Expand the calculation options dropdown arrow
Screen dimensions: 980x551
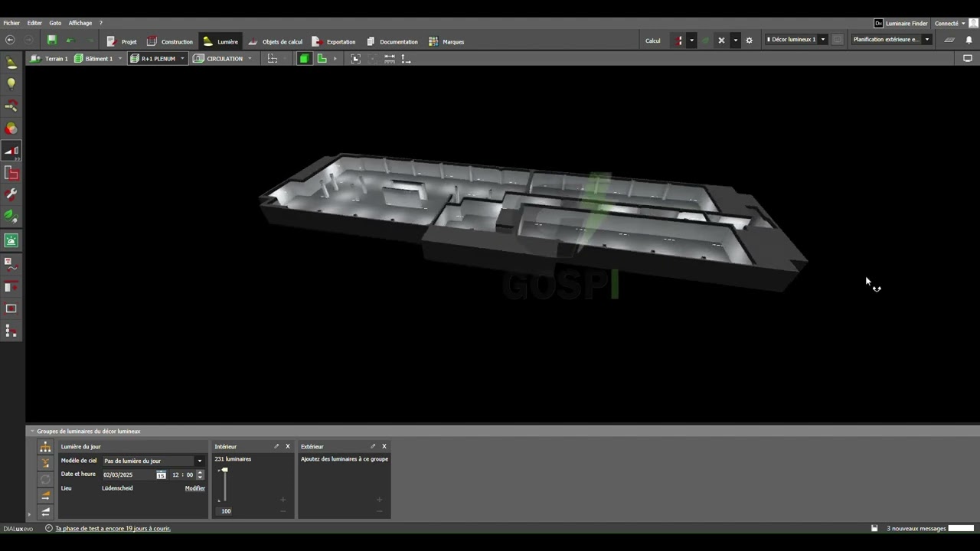(691, 41)
